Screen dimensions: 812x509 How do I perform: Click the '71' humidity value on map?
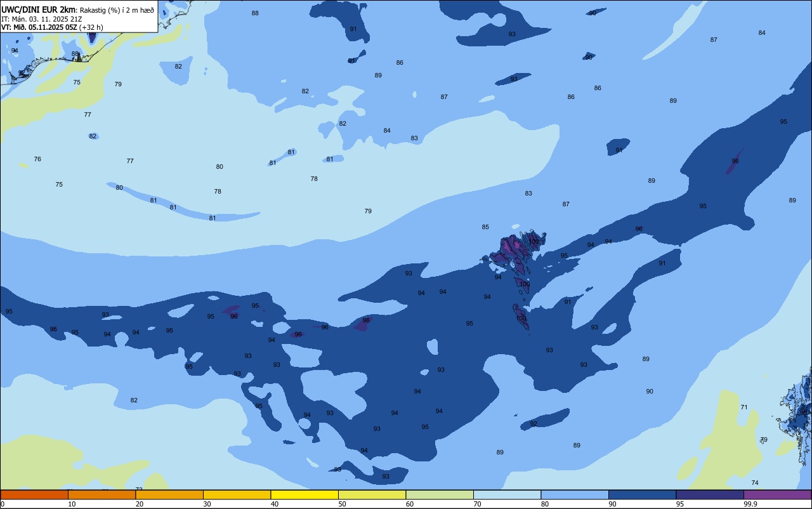tap(744, 407)
